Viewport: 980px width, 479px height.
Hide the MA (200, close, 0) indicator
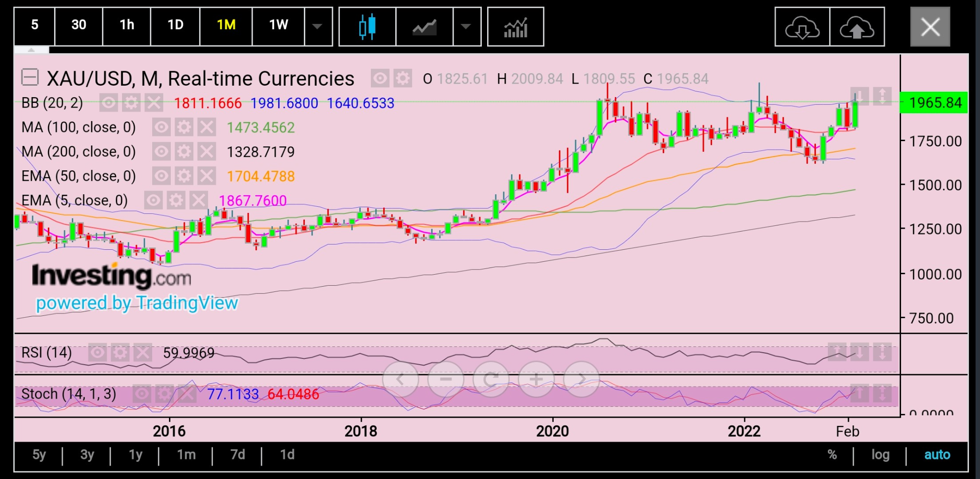pyautogui.click(x=161, y=152)
